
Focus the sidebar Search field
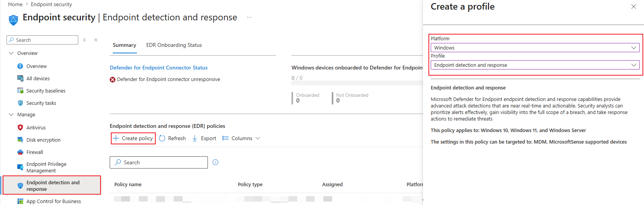(x=42, y=40)
